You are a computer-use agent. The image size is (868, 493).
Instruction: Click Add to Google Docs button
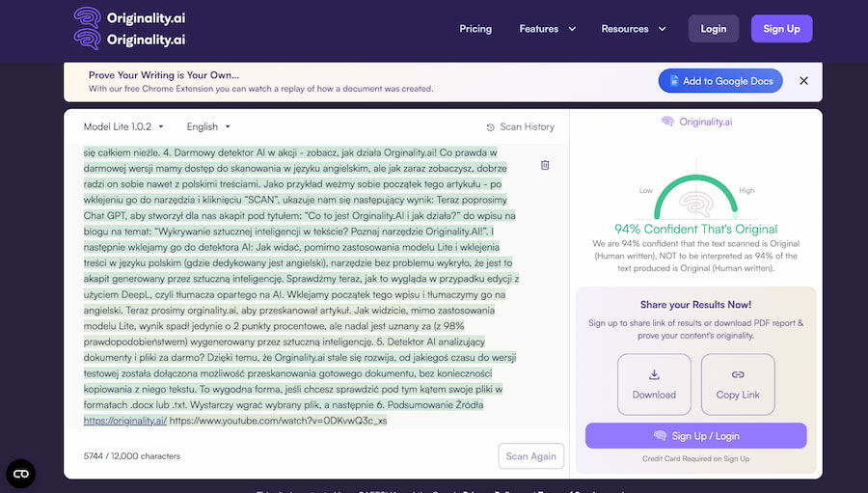[720, 81]
